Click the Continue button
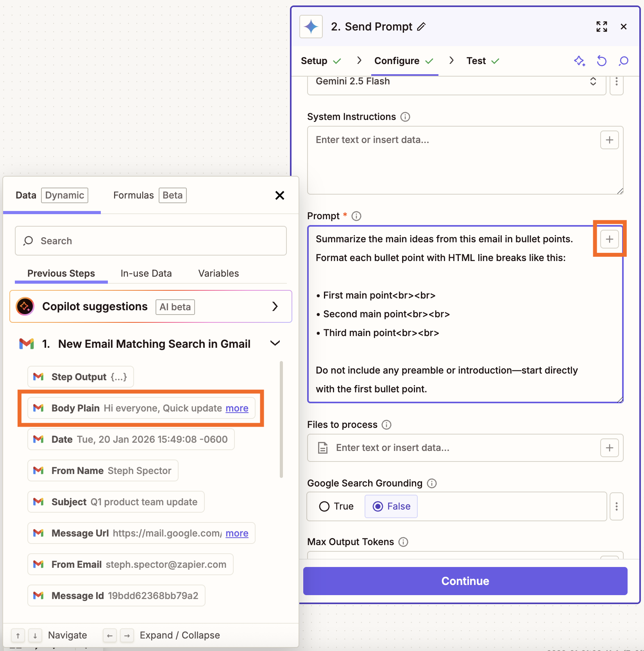 pos(465,581)
